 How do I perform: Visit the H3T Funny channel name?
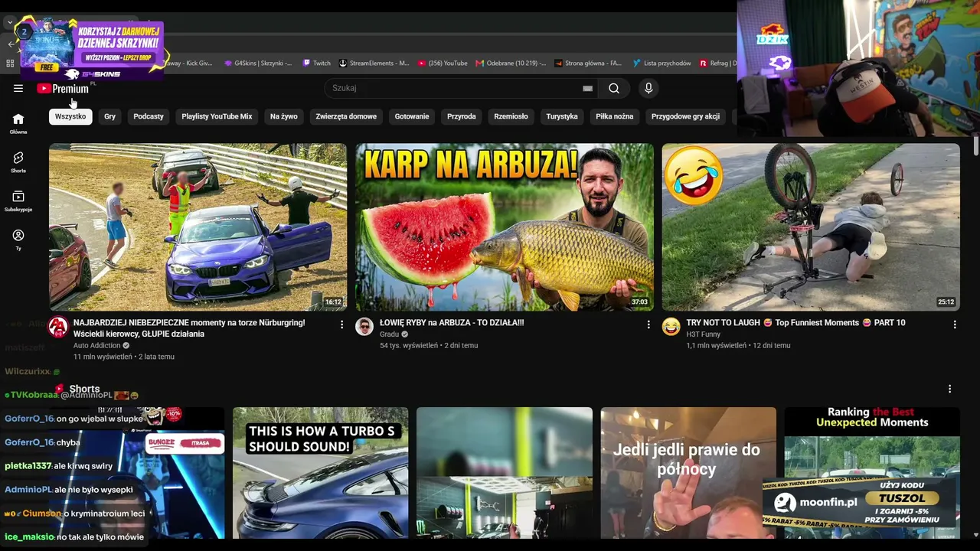704,334
